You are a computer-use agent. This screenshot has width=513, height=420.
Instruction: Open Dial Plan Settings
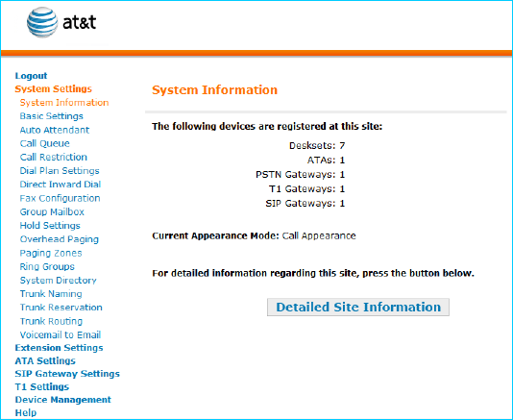point(60,171)
